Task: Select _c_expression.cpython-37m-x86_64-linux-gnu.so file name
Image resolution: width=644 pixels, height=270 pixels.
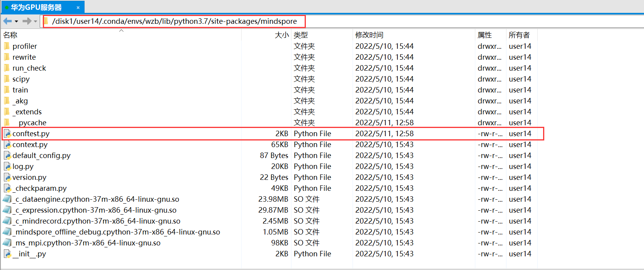Action: click(x=95, y=210)
